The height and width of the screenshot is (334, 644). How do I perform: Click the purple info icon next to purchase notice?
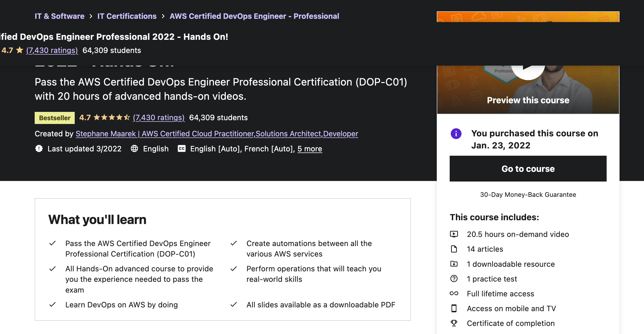point(456,134)
